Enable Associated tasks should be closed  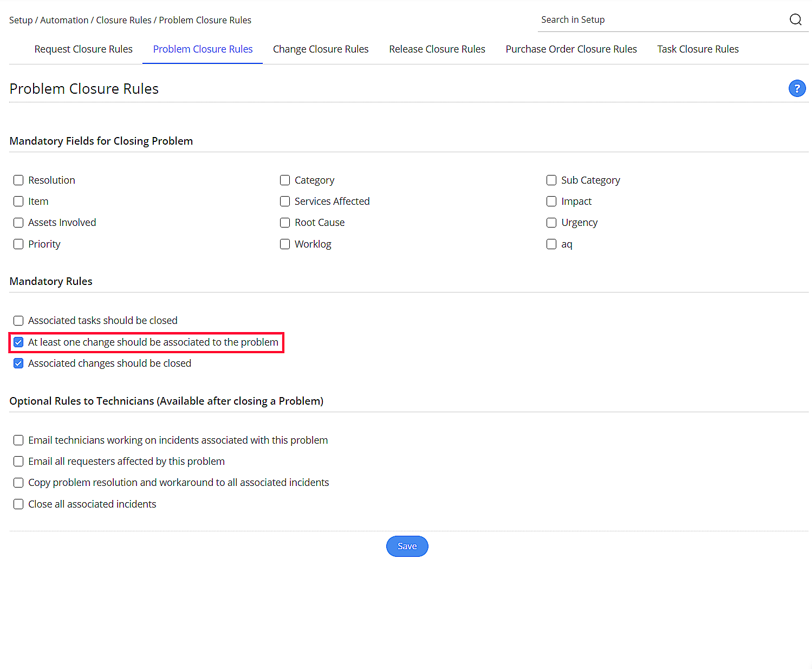18,321
